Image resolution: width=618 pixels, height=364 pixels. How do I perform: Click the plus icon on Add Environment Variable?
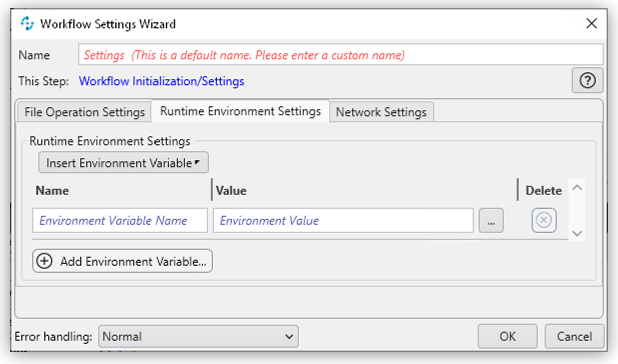point(44,261)
